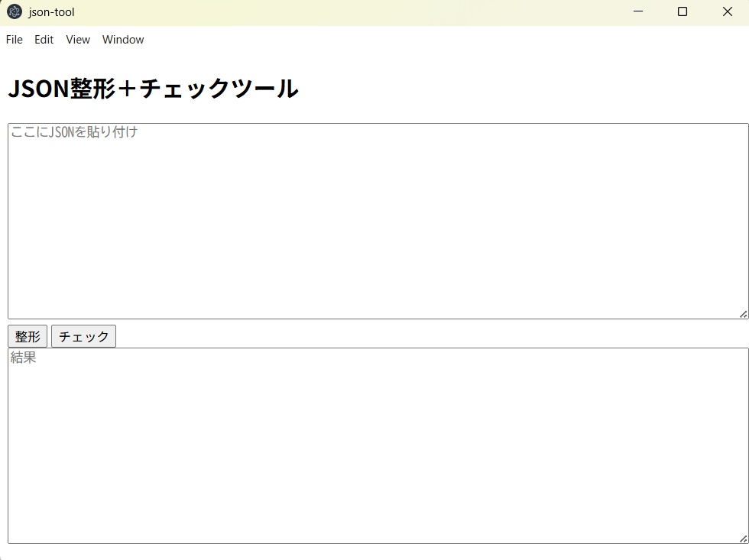Minimize the json-tool window
749x560 pixels.
(x=638, y=11)
